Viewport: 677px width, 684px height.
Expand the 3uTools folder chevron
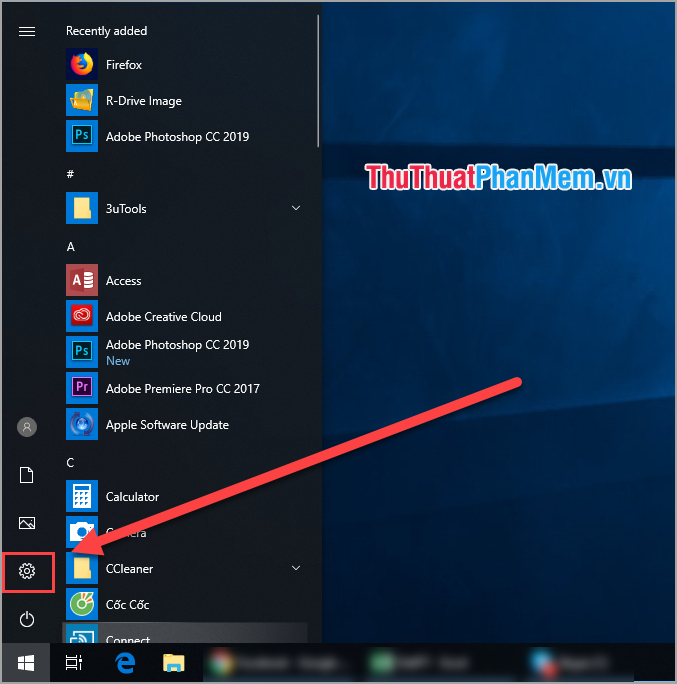pyautogui.click(x=295, y=208)
